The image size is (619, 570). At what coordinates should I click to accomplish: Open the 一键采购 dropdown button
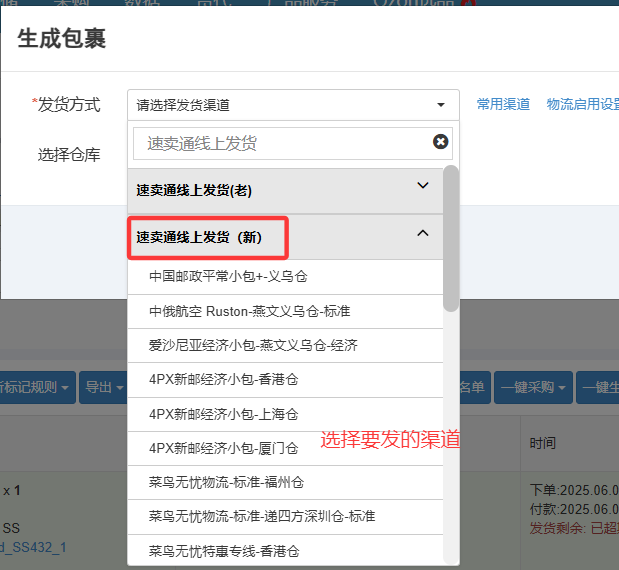533,387
